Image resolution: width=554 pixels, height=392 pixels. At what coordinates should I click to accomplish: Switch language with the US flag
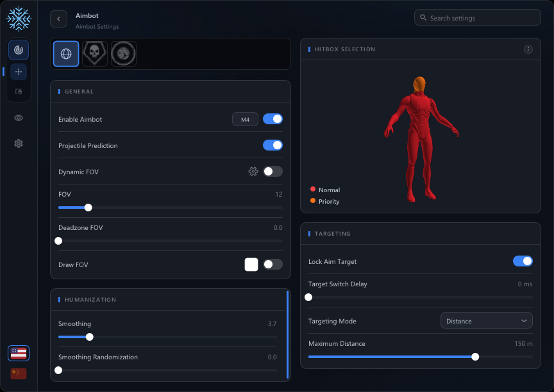click(19, 353)
